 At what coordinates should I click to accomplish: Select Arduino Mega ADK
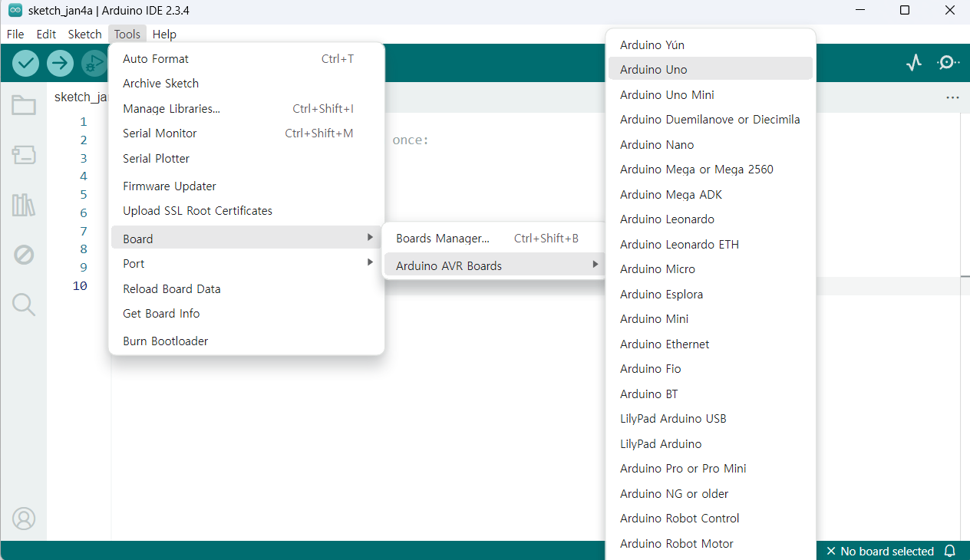pos(711,194)
